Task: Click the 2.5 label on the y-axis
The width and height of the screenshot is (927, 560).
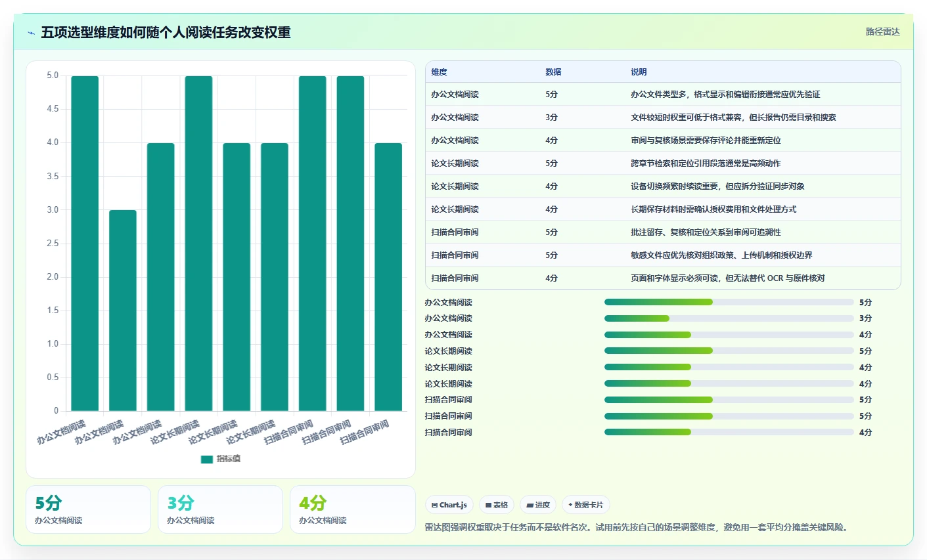Action: [x=53, y=244]
